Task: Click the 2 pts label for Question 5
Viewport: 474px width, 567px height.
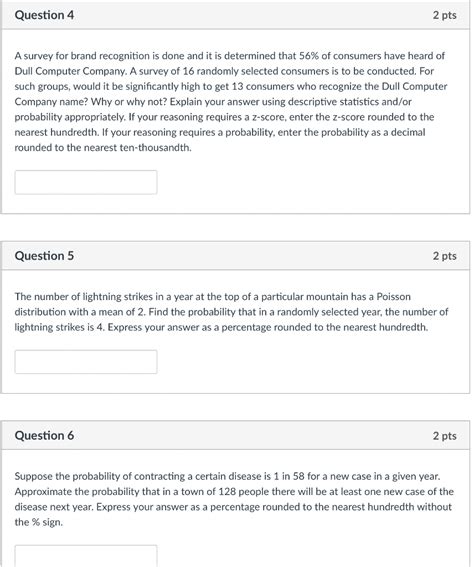Action: [x=444, y=256]
